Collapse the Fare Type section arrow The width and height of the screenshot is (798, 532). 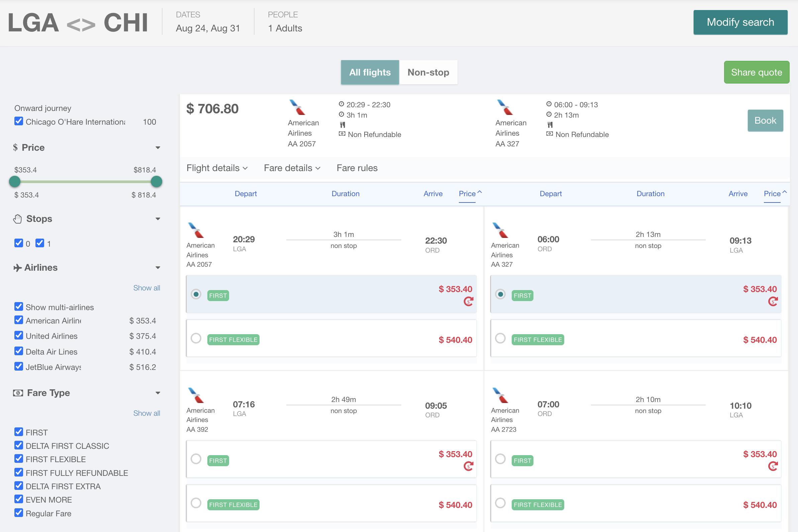pos(158,393)
